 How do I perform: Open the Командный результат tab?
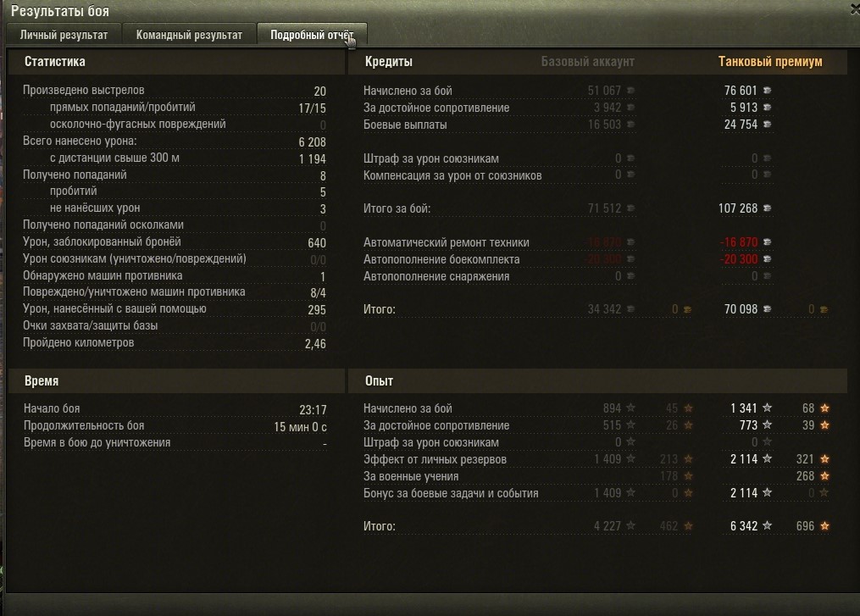189,35
